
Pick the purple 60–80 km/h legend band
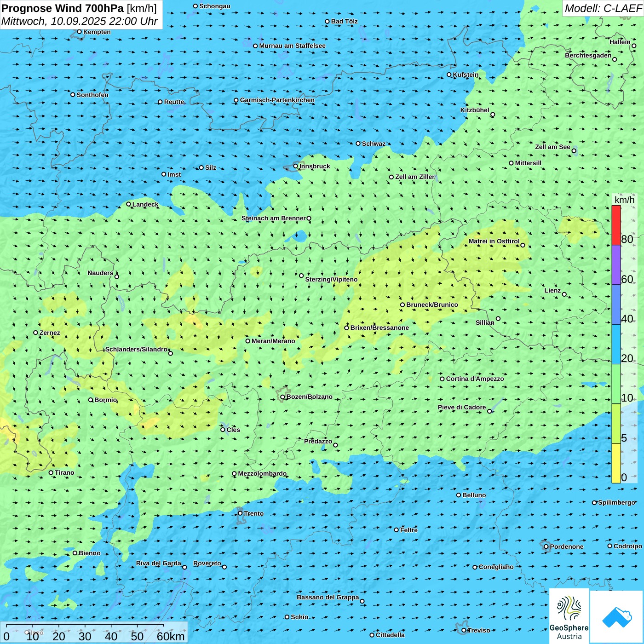tap(616, 264)
